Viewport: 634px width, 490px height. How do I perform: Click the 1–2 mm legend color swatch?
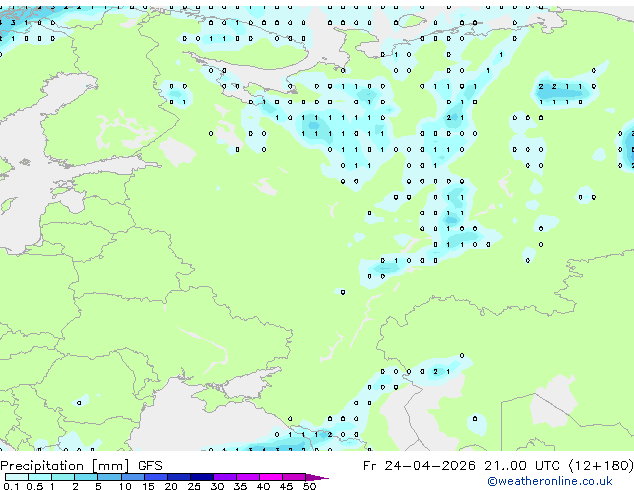63,477
